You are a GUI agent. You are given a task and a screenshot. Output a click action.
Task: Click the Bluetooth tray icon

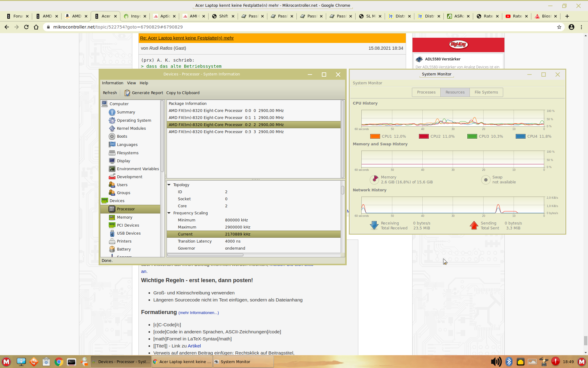coord(509,362)
